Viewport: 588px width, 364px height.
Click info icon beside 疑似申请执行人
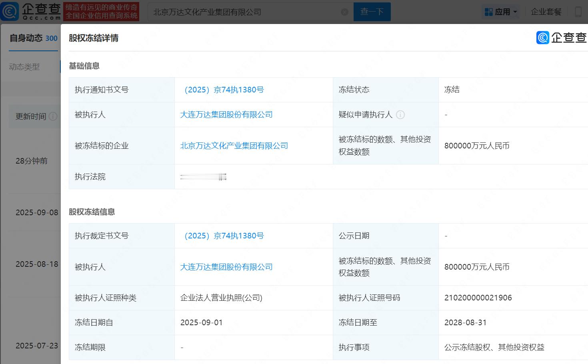400,115
